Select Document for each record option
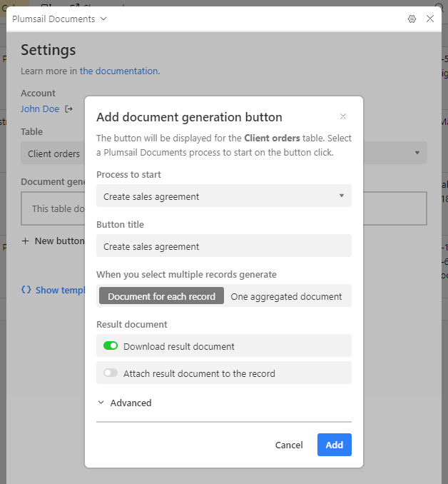448x484 pixels. coord(161,296)
